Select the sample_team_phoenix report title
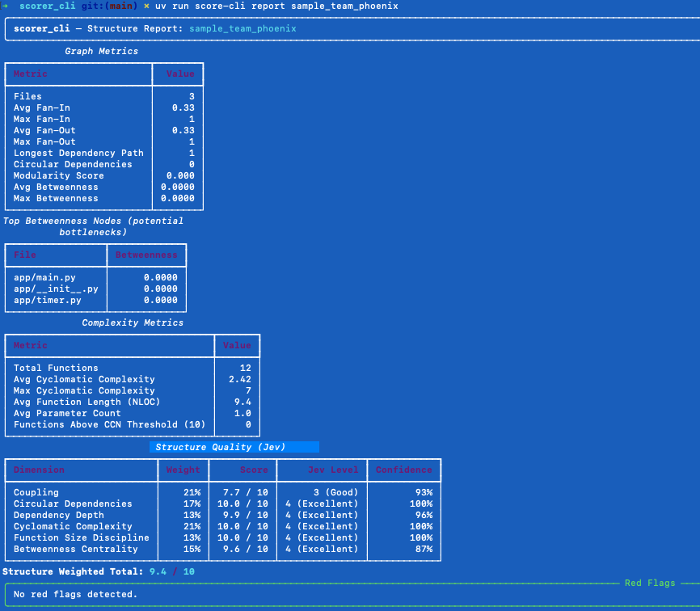700x611 pixels. point(242,28)
